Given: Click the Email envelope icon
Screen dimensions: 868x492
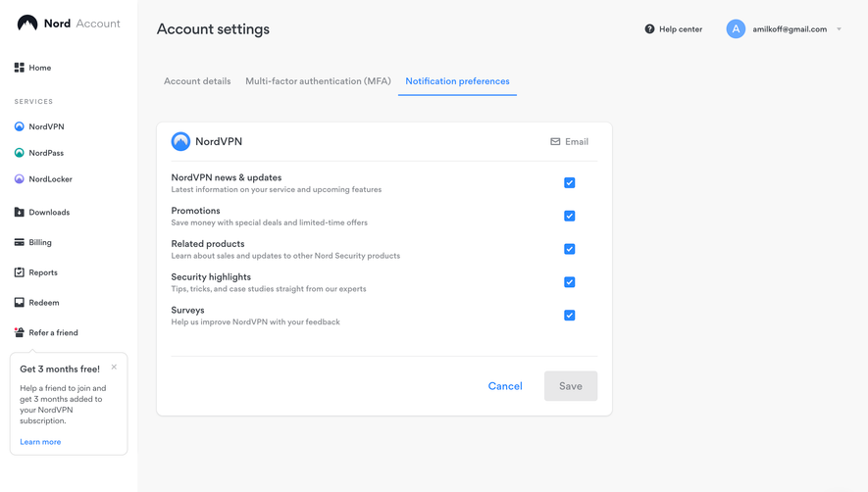Looking at the screenshot, I should [x=555, y=142].
